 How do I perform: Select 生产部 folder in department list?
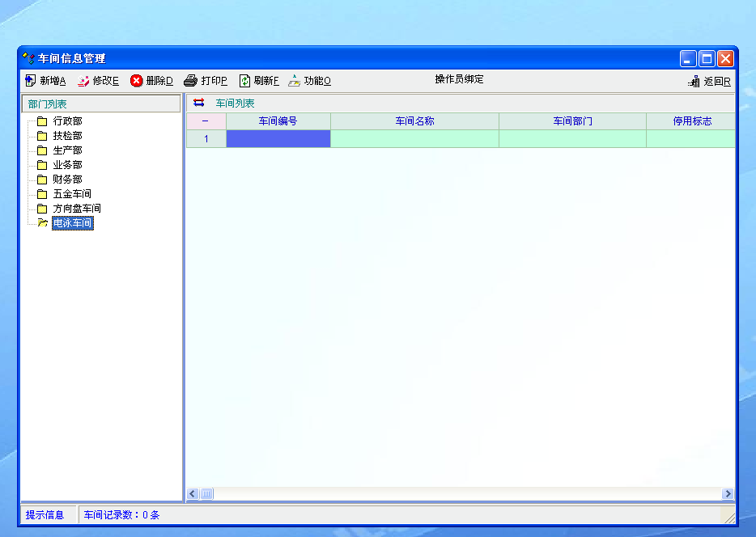pos(67,150)
